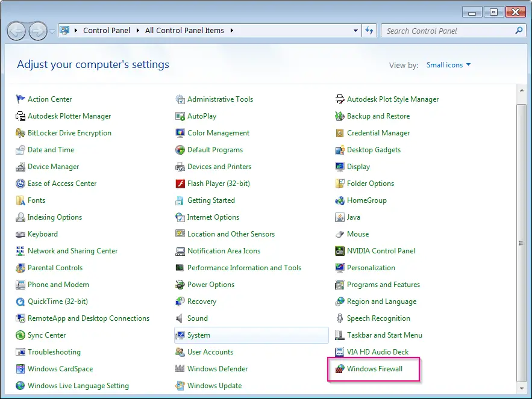The width and height of the screenshot is (532, 399).
Task: Expand the address bar history dropdown arrow
Action: [x=355, y=31]
